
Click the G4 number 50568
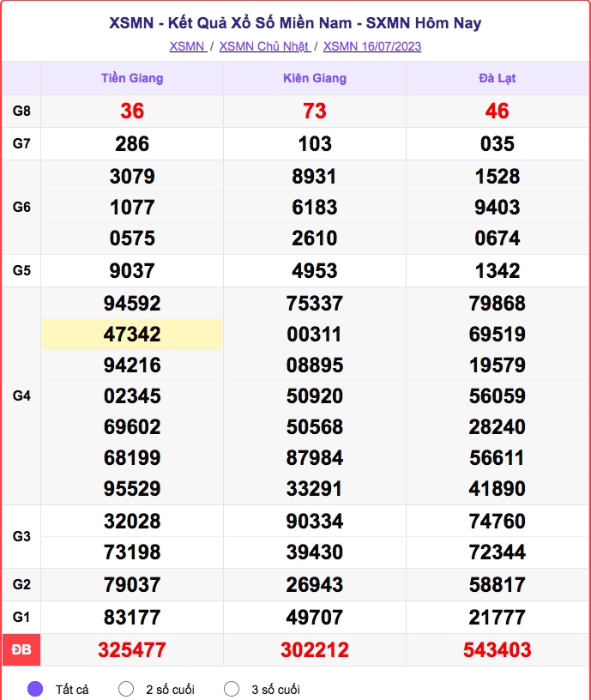coord(315,427)
